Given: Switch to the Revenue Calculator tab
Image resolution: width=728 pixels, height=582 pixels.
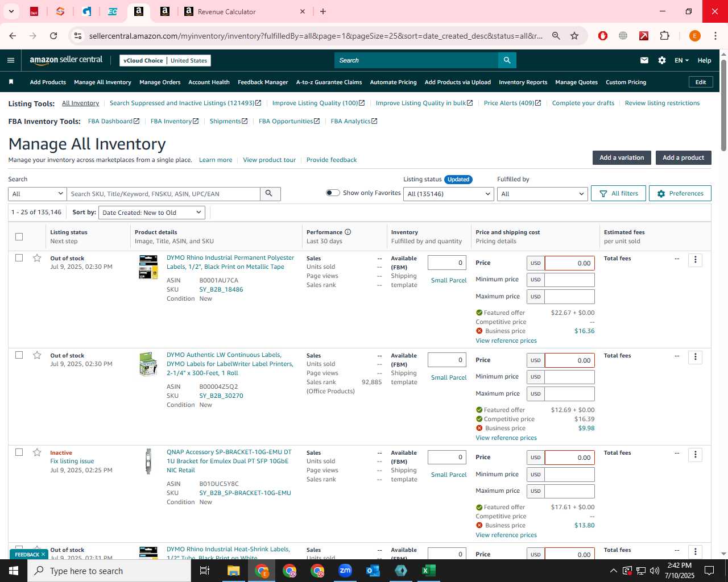Looking at the screenshot, I should point(245,11).
